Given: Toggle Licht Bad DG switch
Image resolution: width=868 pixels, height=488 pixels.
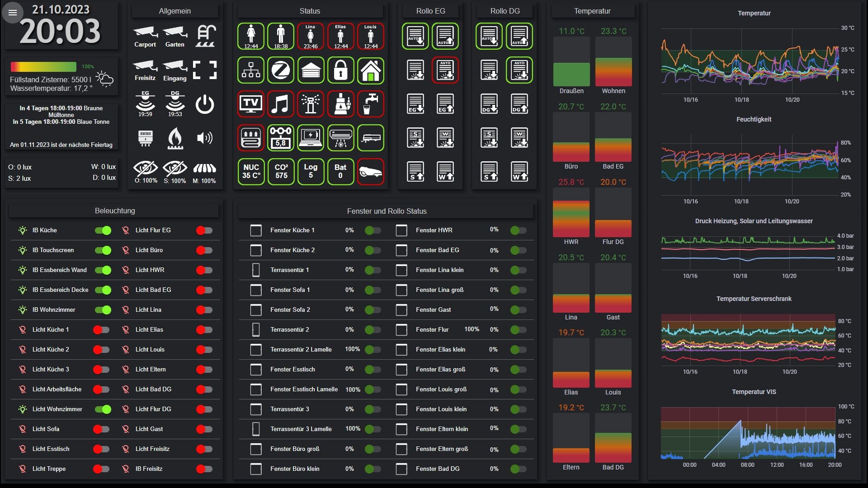Looking at the screenshot, I should click(x=204, y=389).
